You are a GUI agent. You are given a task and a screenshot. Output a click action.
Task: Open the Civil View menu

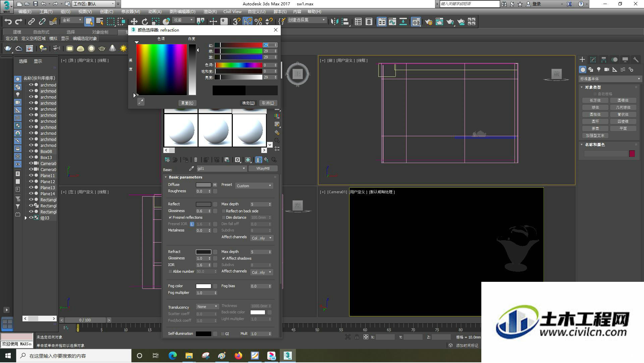(x=232, y=11)
